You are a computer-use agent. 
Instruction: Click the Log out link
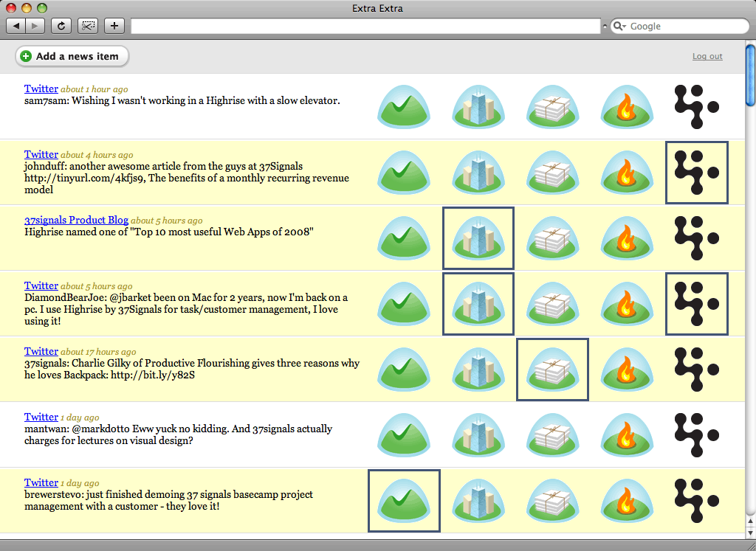pyautogui.click(x=707, y=56)
